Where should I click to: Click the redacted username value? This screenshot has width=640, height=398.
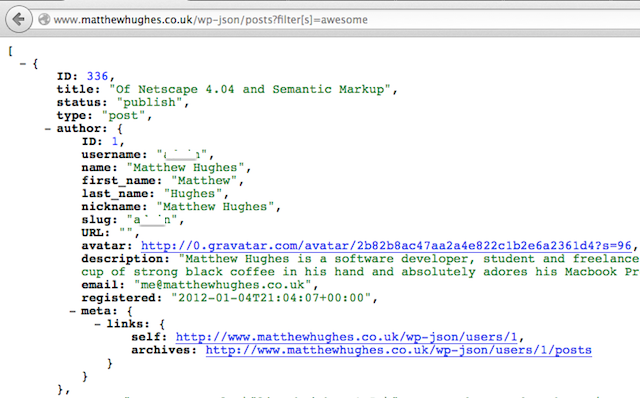182,155
